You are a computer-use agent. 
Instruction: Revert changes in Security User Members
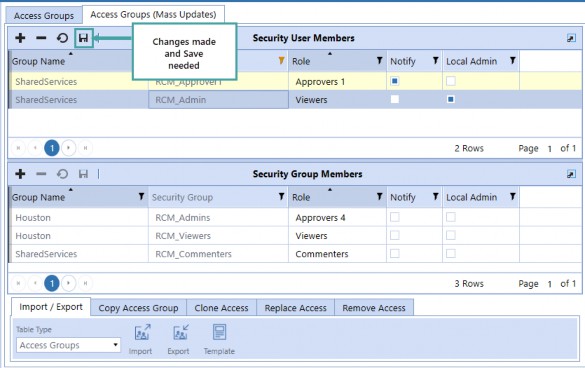(62, 38)
